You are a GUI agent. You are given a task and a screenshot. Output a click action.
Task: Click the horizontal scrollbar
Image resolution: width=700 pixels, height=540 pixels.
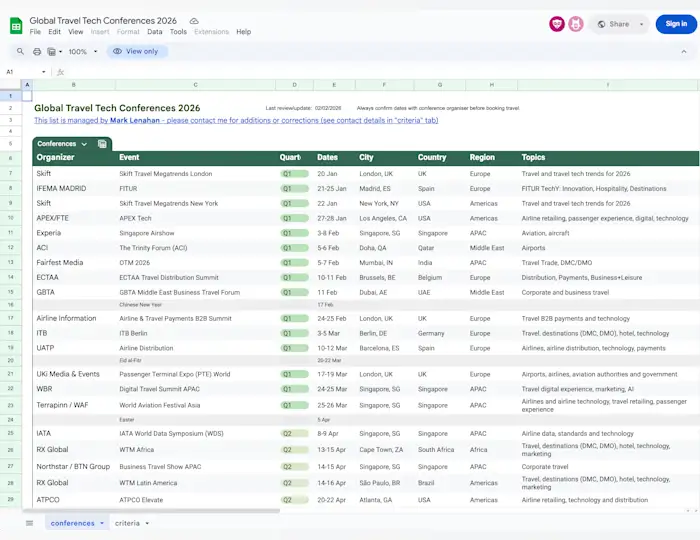click(152, 511)
